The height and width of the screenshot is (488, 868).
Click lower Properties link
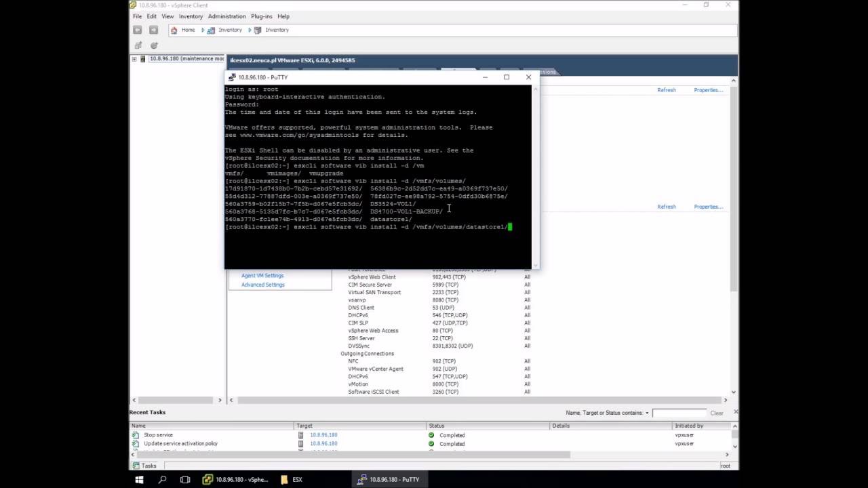tap(709, 207)
